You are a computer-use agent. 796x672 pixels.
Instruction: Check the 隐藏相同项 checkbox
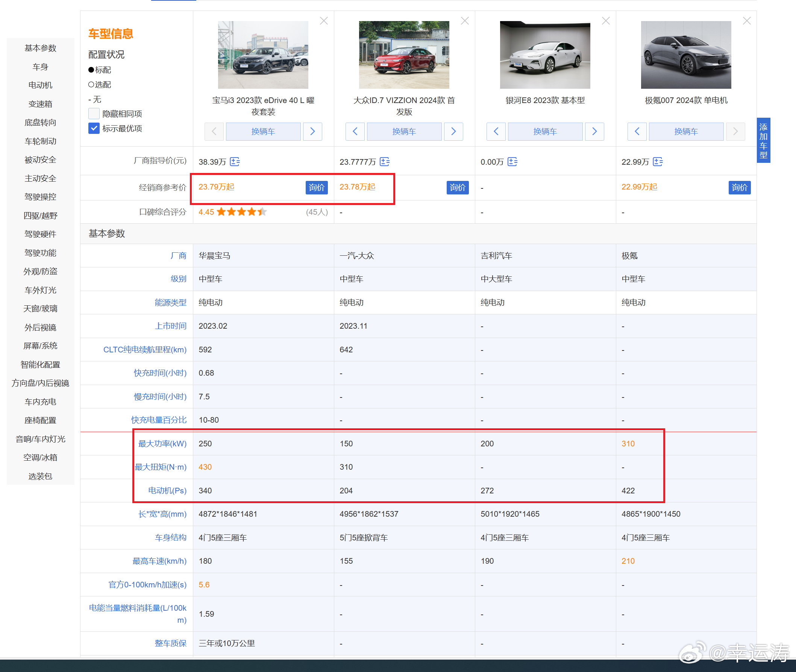tap(94, 114)
